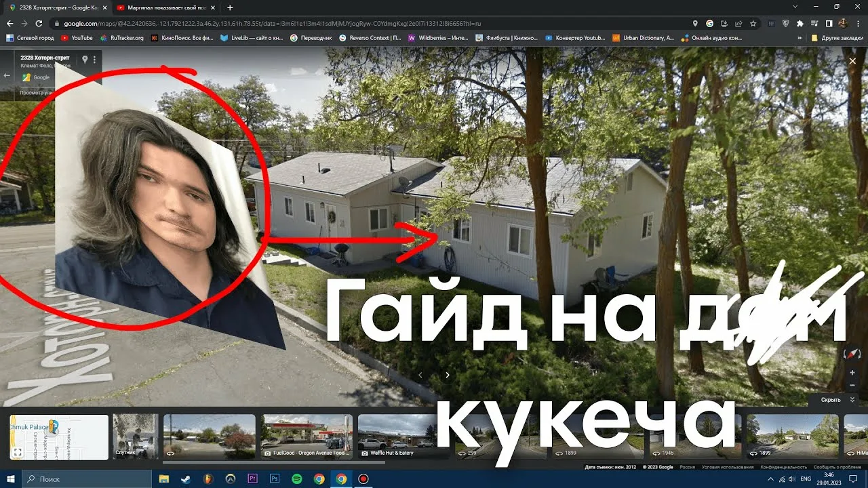The image size is (868, 488).
Task: Zoom out with the minus button
Action: pos(852,386)
